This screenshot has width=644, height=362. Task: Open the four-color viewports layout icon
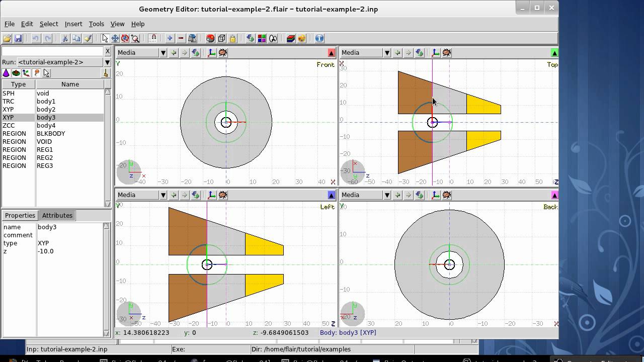[x=262, y=38]
